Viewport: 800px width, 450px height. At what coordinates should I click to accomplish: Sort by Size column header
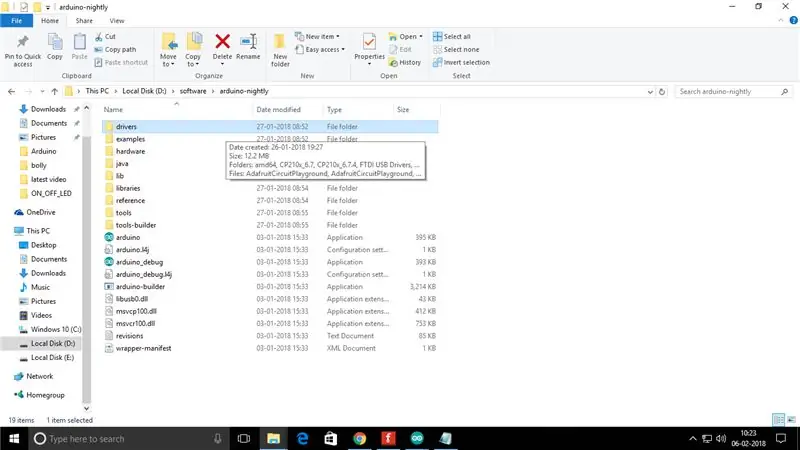(x=403, y=110)
